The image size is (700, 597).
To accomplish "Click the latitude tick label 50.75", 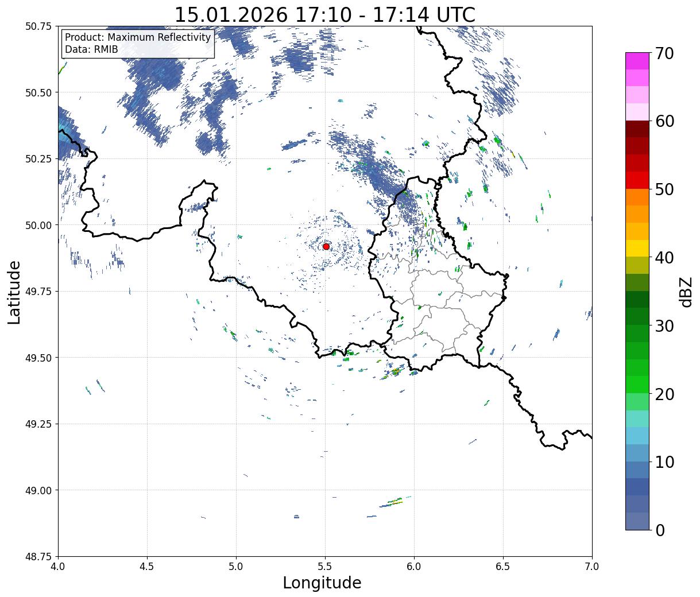I will [x=38, y=26].
